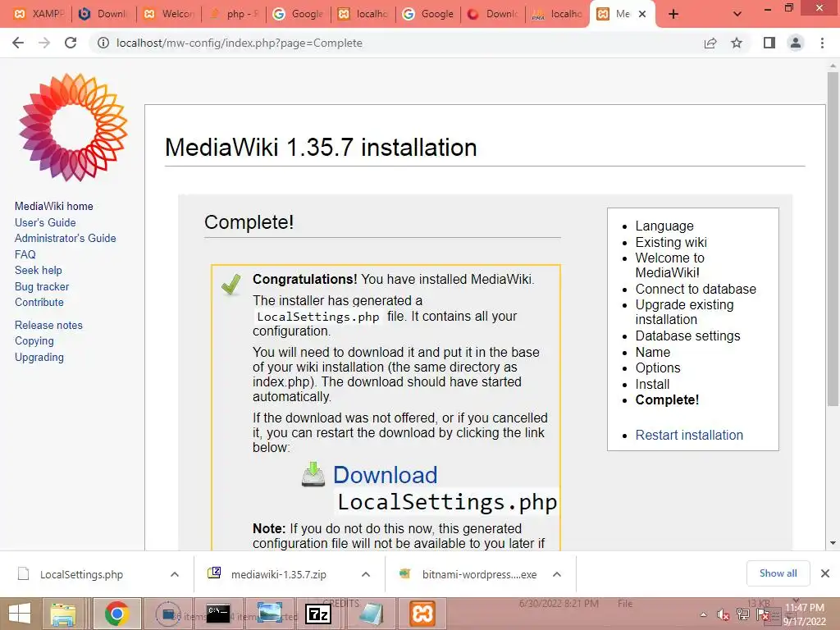Click the Restart installation link
The width and height of the screenshot is (840, 630).
coord(689,435)
